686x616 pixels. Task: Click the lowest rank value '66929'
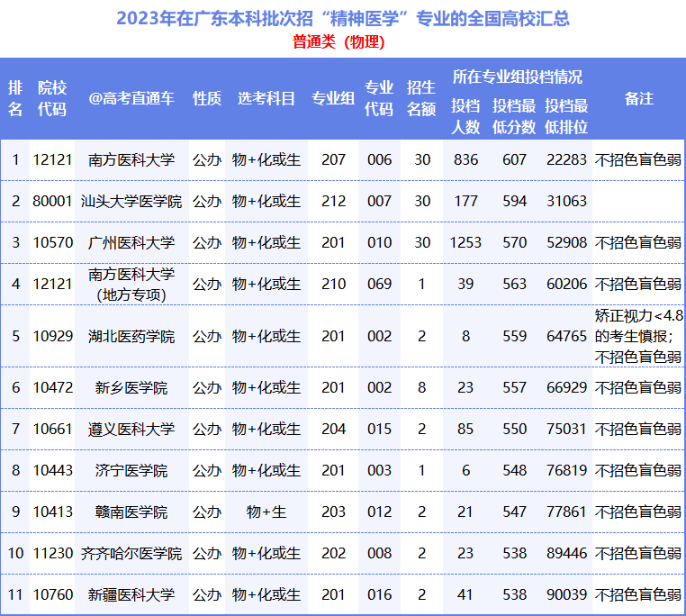[x=566, y=387]
